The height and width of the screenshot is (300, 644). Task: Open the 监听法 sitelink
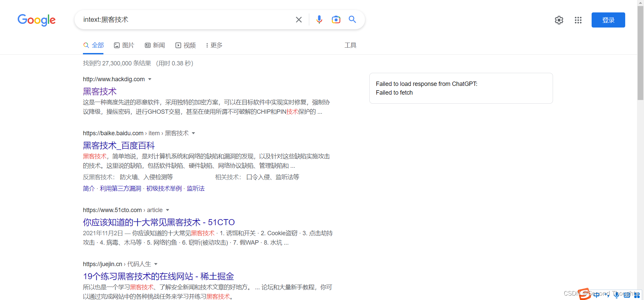tap(195, 189)
